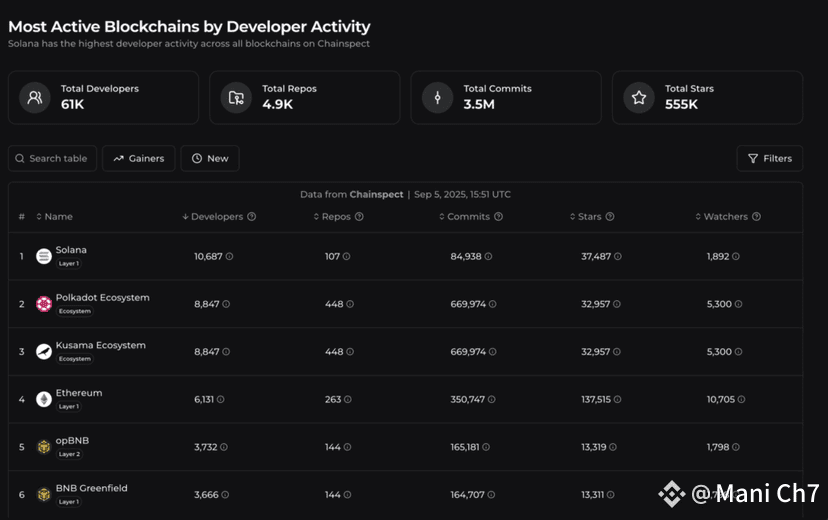Open info icon next to Commits header
This screenshot has width=828, height=520.
(x=498, y=216)
